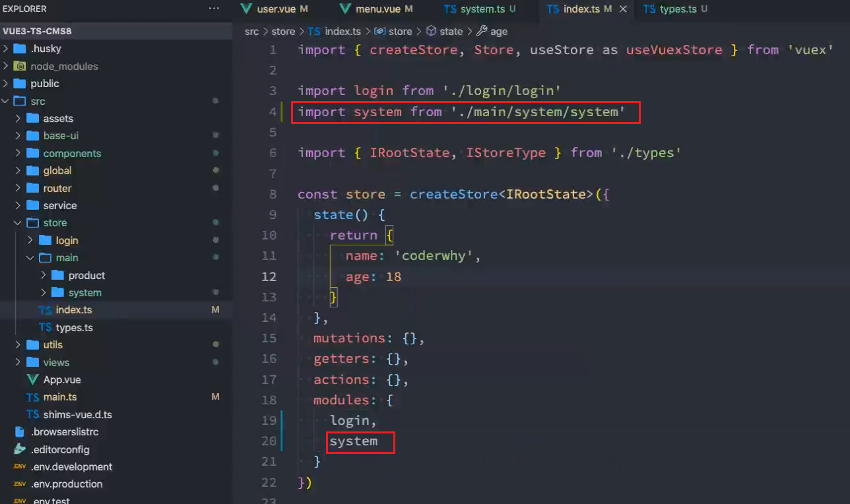The image size is (850, 504).
Task: Expand the views folder chevron
Action: pyautogui.click(x=18, y=362)
